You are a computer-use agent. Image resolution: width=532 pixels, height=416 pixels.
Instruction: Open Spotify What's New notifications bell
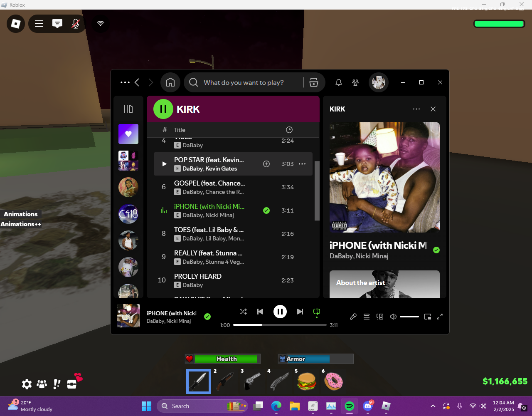tap(339, 82)
